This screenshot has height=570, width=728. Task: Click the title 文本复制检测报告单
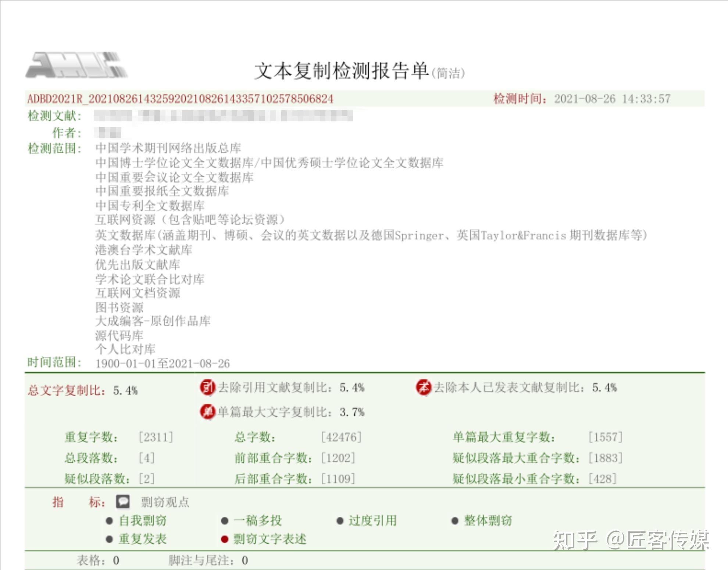tap(342, 71)
